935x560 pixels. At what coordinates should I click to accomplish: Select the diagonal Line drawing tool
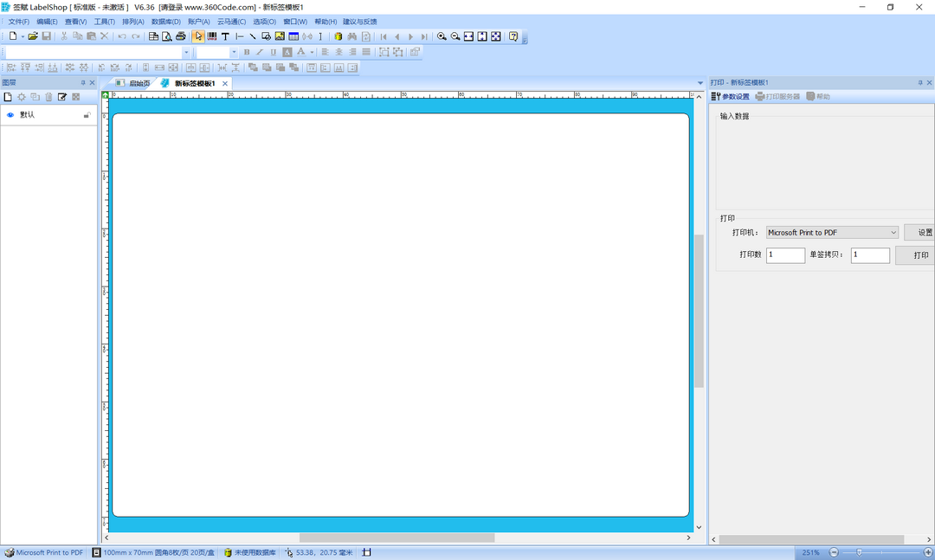point(252,36)
